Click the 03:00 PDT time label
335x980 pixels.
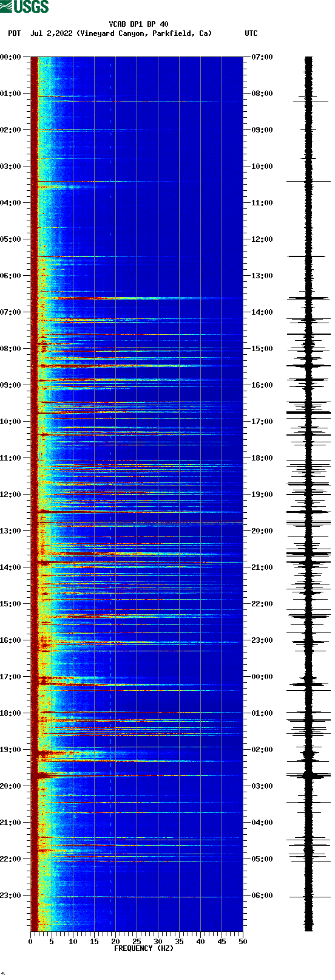pyautogui.click(x=11, y=166)
